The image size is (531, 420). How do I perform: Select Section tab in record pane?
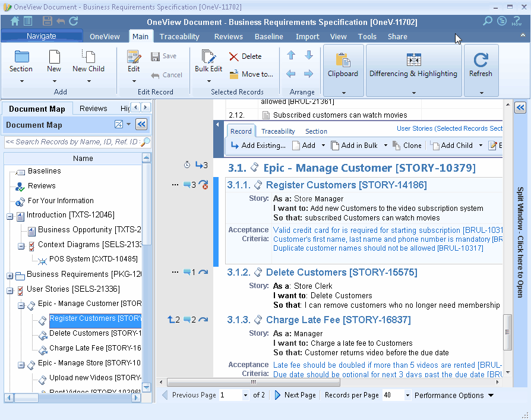pyautogui.click(x=316, y=131)
